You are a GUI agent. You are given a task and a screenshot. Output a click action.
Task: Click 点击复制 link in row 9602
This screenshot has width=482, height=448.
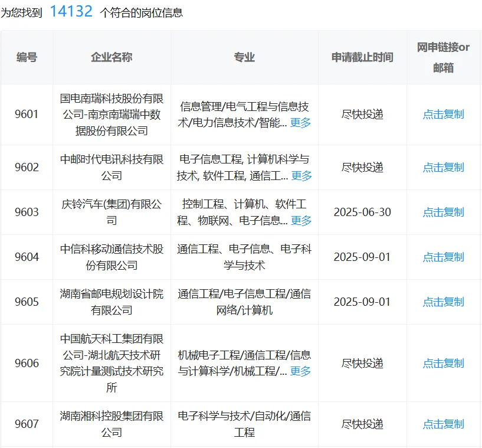[x=443, y=168]
